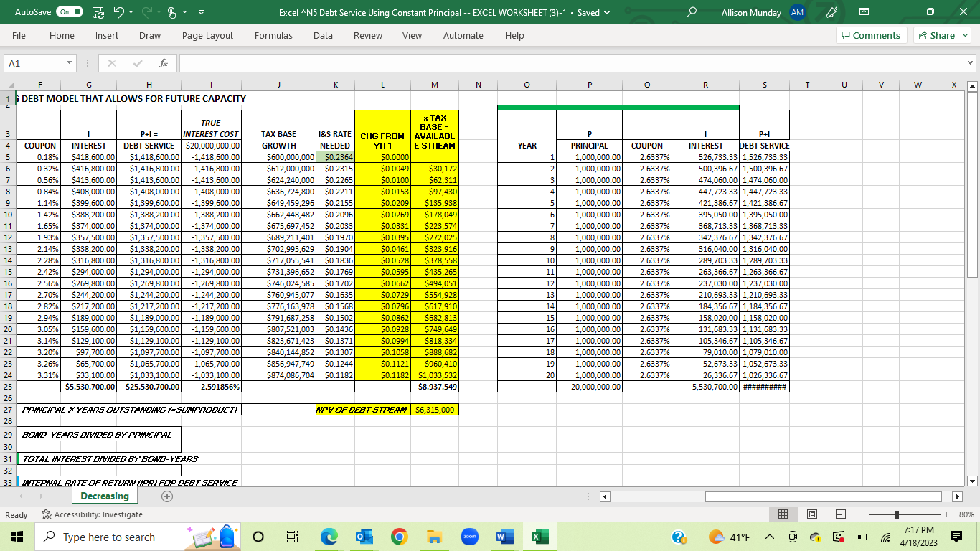Click the New Sheet plus button
980x551 pixels.
point(166,496)
